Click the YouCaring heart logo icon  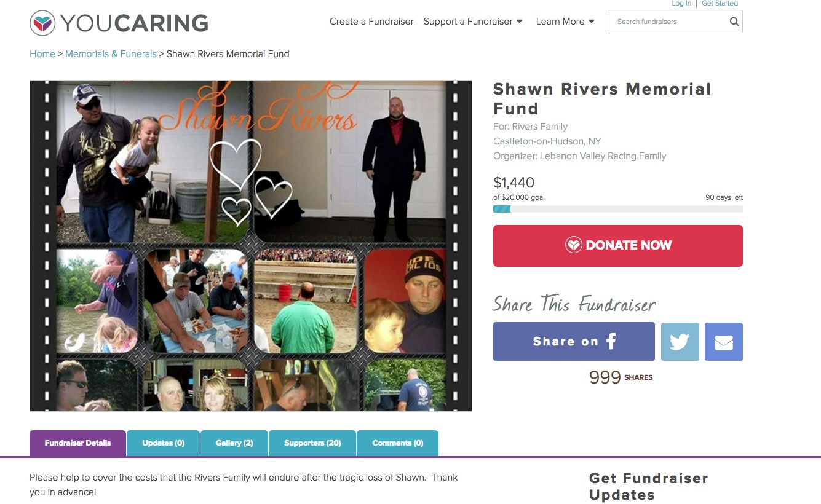(42, 23)
